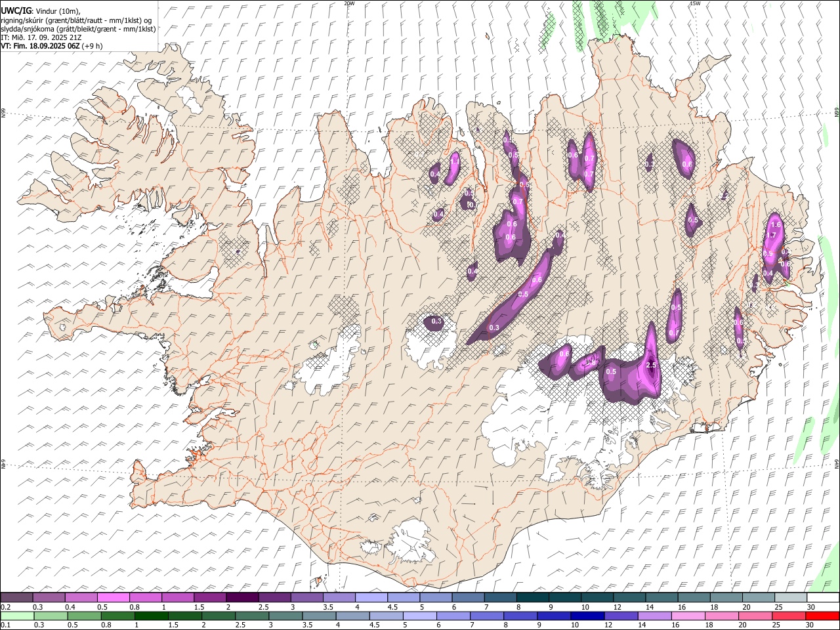The image size is (840, 630).
Task: Click the '0.1' label in the lower legend row
Action: point(5,625)
